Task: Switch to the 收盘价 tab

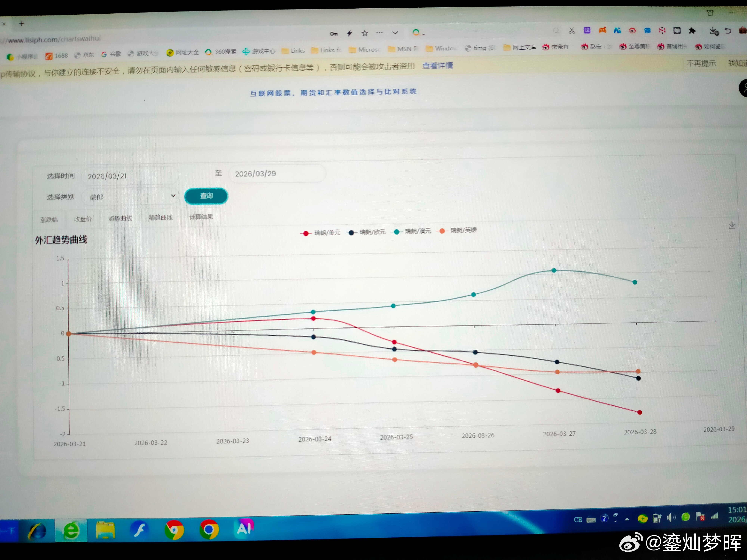Action: pyautogui.click(x=83, y=219)
